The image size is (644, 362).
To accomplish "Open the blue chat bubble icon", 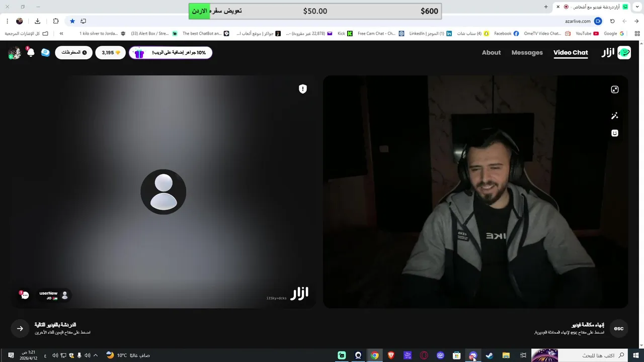I will point(45,53).
